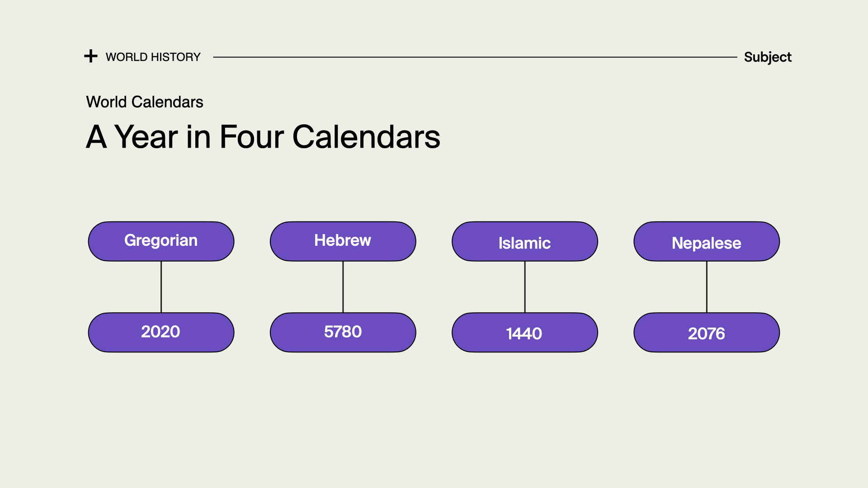Select the Hebrew pill shape

coord(343,241)
